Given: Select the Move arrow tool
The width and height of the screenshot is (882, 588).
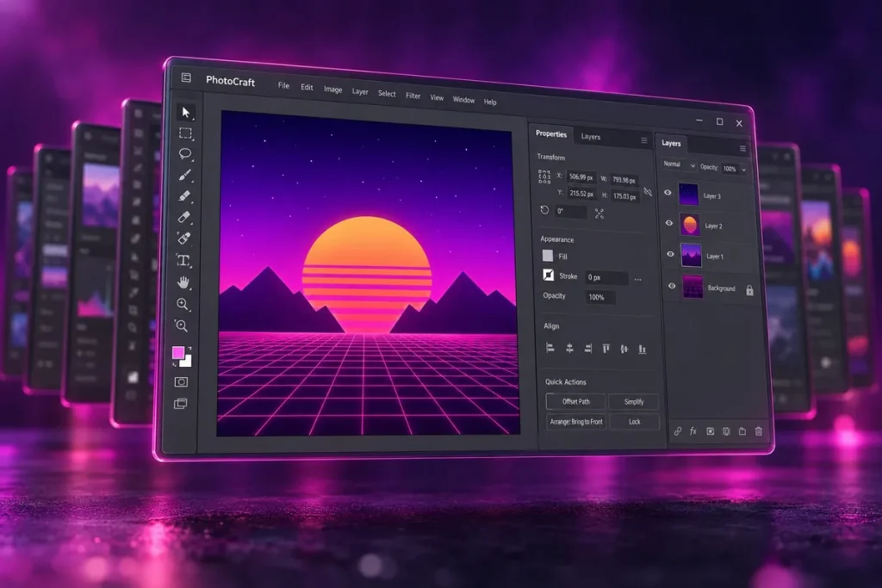Looking at the screenshot, I should 186,113.
